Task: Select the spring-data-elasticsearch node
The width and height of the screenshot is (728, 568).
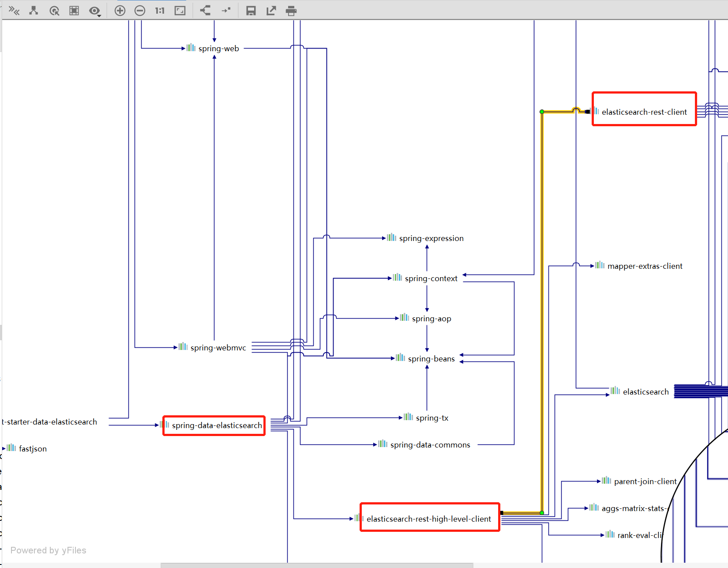Action: [216, 425]
